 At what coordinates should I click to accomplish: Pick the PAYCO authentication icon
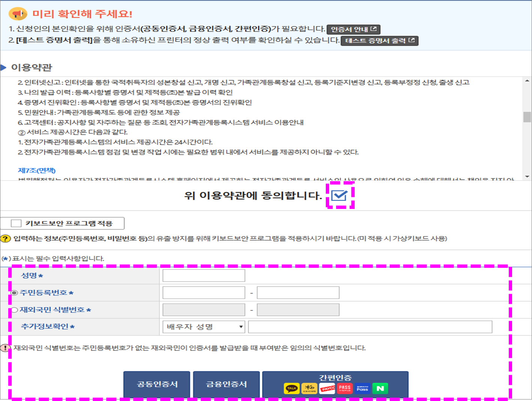click(327, 388)
